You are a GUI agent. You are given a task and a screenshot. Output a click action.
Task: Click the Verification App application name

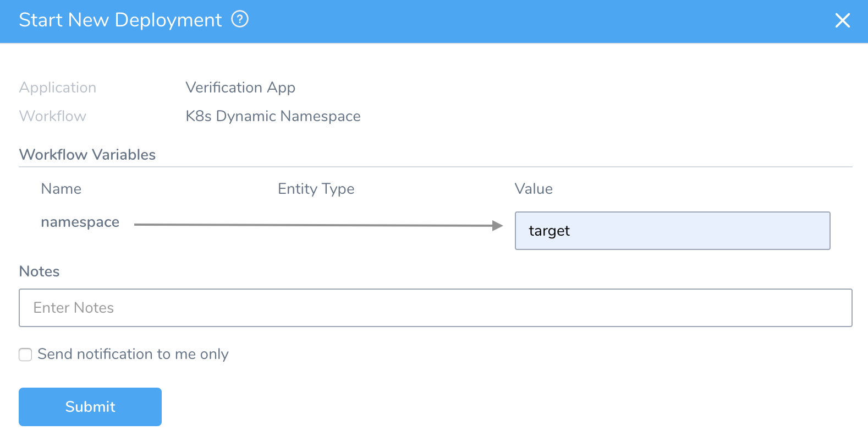240,88
